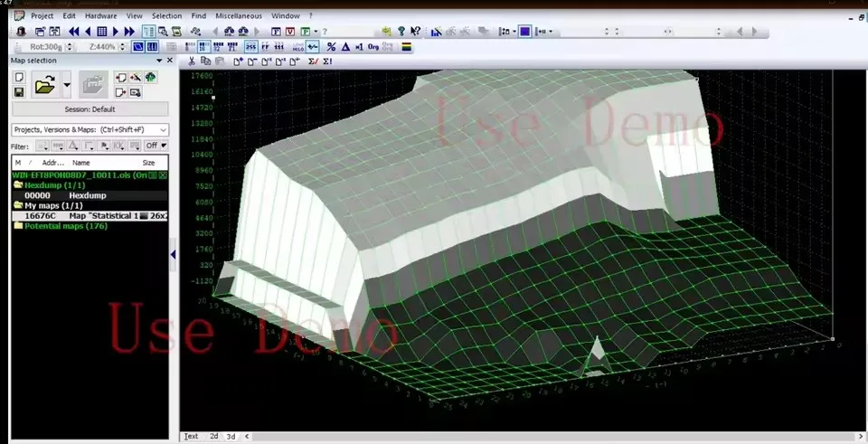Click the Org original values icon
This screenshot has width=868, height=444.
click(373, 46)
